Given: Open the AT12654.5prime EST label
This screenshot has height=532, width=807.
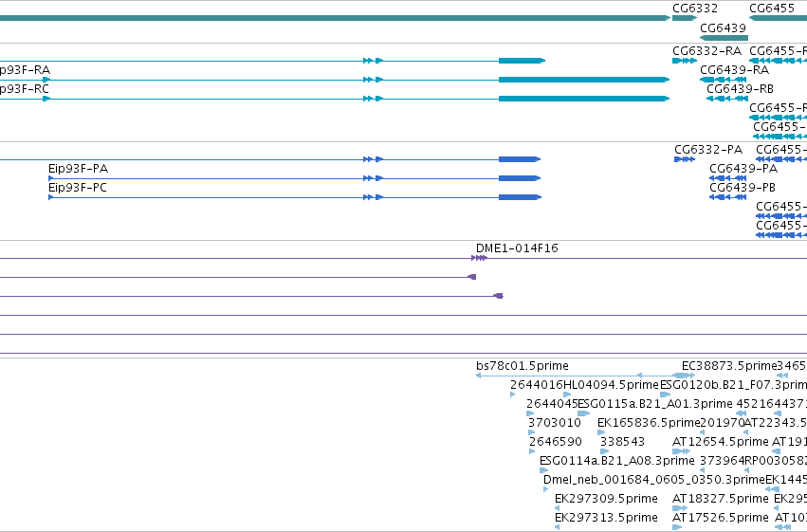Looking at the screenshot, I should coord(721,442).
